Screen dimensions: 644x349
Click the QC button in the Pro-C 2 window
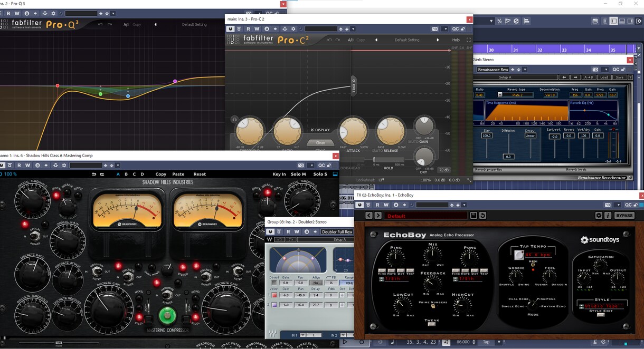[455, 29]
